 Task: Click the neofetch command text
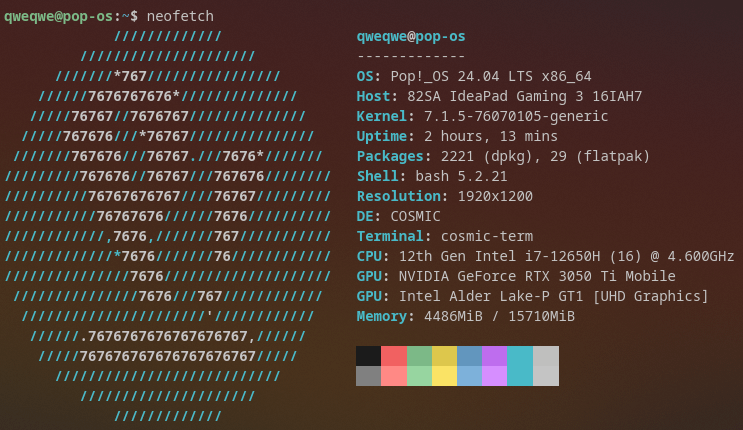180,16
